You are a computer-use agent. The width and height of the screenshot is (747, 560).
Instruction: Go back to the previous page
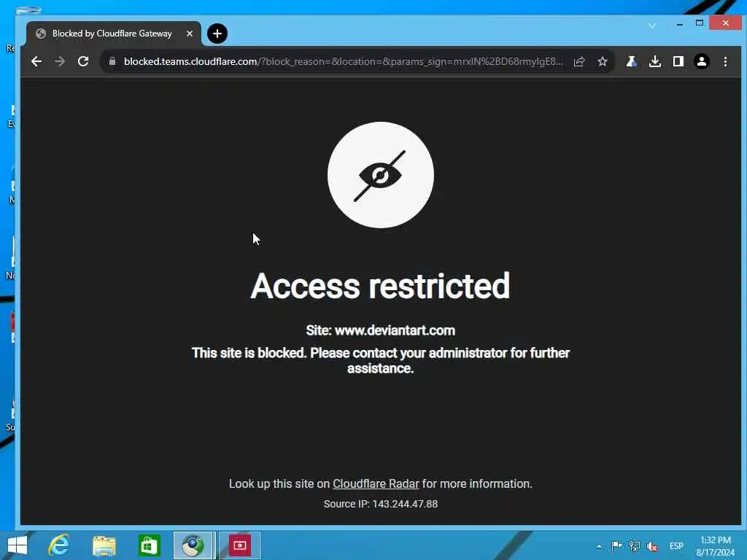(x=36, y=61)
